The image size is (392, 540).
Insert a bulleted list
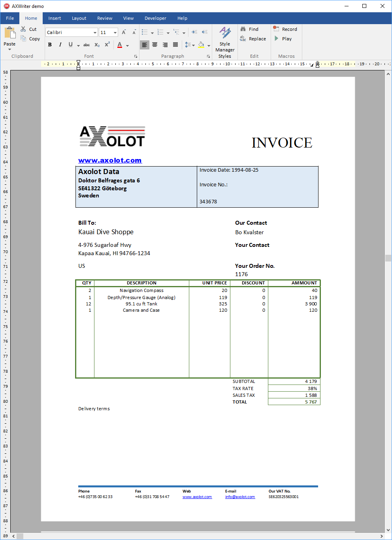click(145, 32)
